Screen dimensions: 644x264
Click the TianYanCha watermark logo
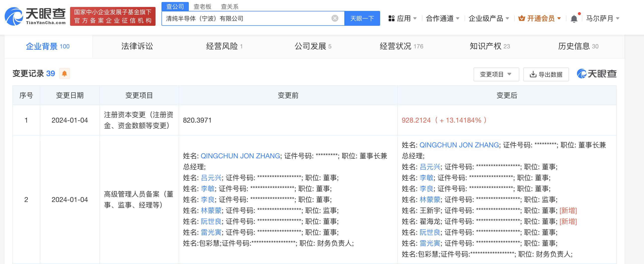coord(597,74)
